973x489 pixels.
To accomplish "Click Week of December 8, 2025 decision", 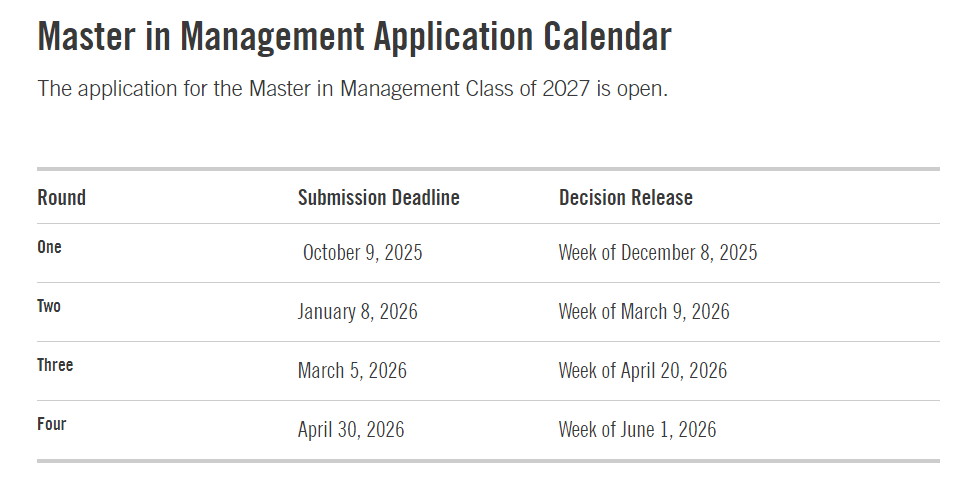I will (x=657, y=253).
